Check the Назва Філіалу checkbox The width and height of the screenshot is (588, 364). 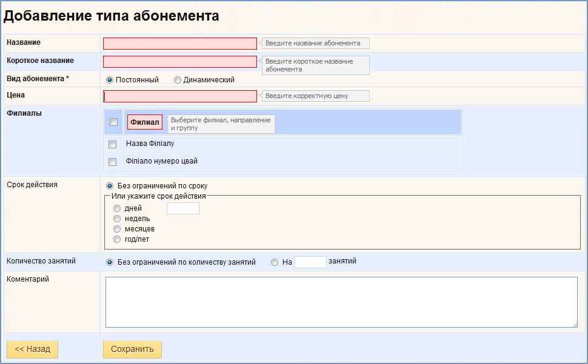[112, 144]
